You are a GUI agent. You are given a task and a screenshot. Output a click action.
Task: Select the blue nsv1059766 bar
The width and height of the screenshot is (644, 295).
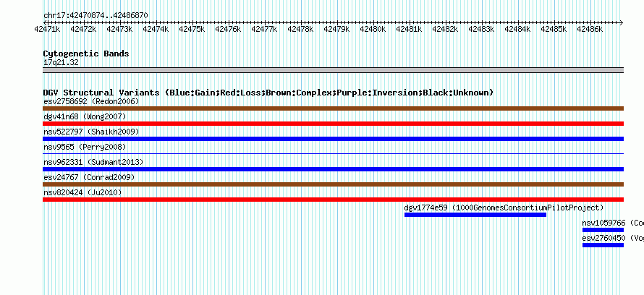[x=603, y=230]
